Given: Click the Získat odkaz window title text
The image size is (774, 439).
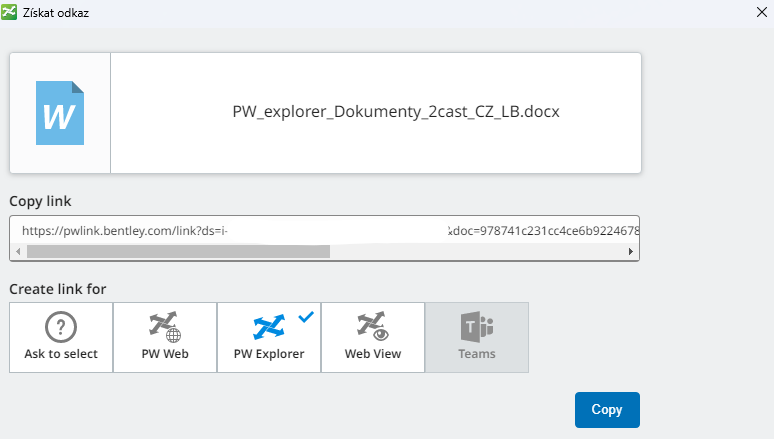Looking at the screenshot, I should point(60,13).
